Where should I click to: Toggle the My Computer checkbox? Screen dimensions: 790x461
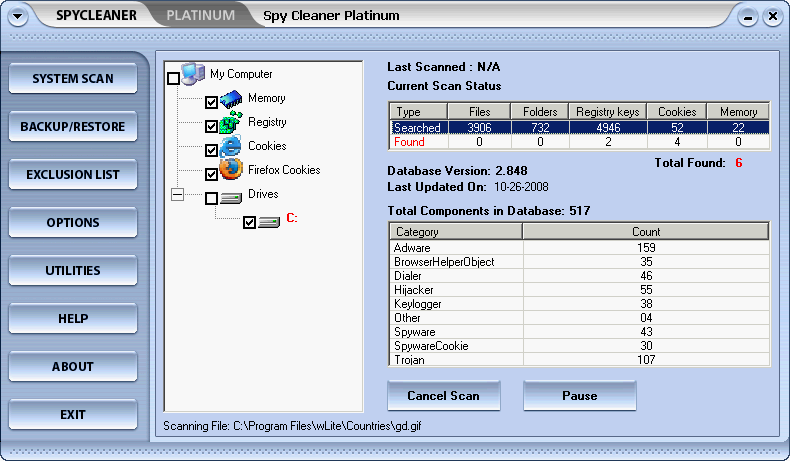[173, 79]
